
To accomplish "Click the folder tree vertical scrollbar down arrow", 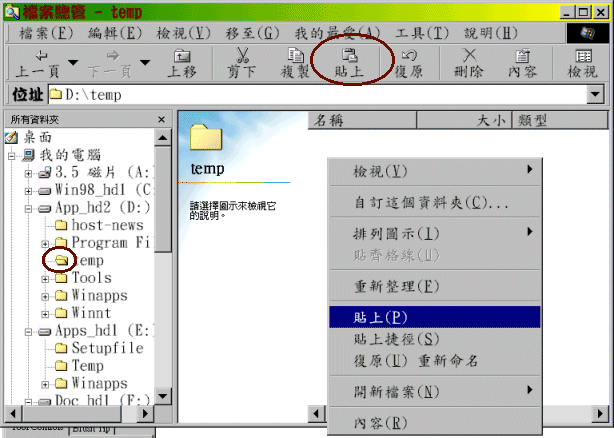I will pyautogui.click(x=164, y=396).
